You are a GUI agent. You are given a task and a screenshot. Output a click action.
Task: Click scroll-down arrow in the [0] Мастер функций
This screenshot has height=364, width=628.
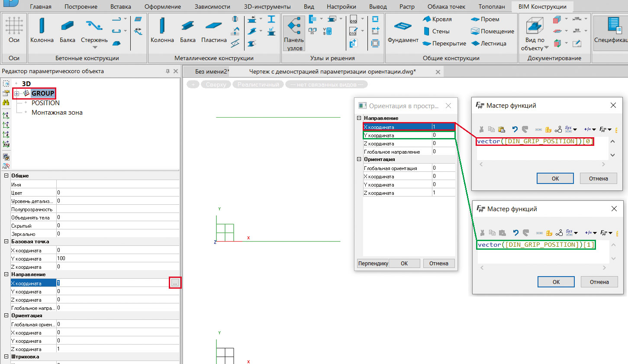pyautogui.click(x=612, y=155)
